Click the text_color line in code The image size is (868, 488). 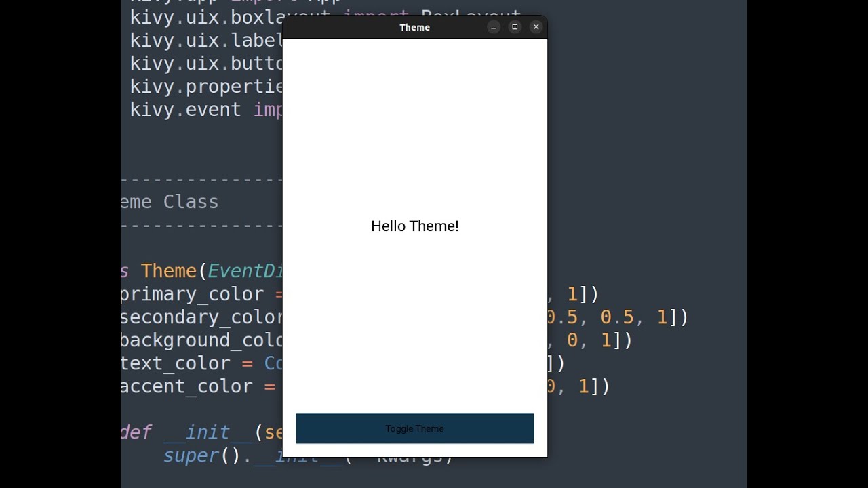[201, 363]
